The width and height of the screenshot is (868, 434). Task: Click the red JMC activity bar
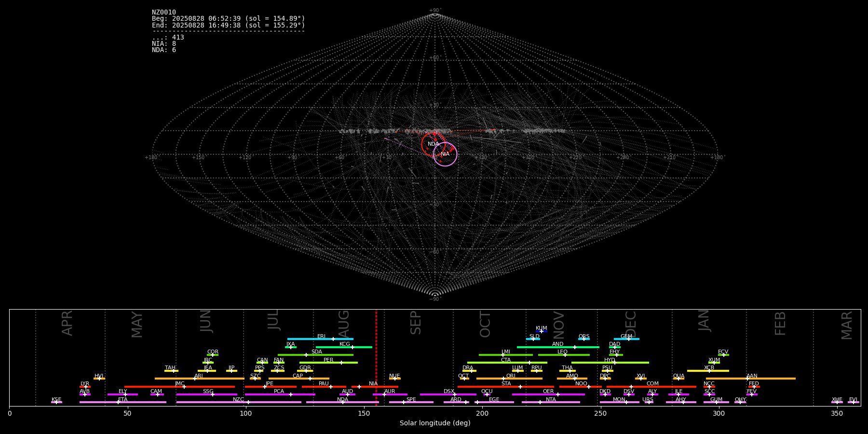179,387
